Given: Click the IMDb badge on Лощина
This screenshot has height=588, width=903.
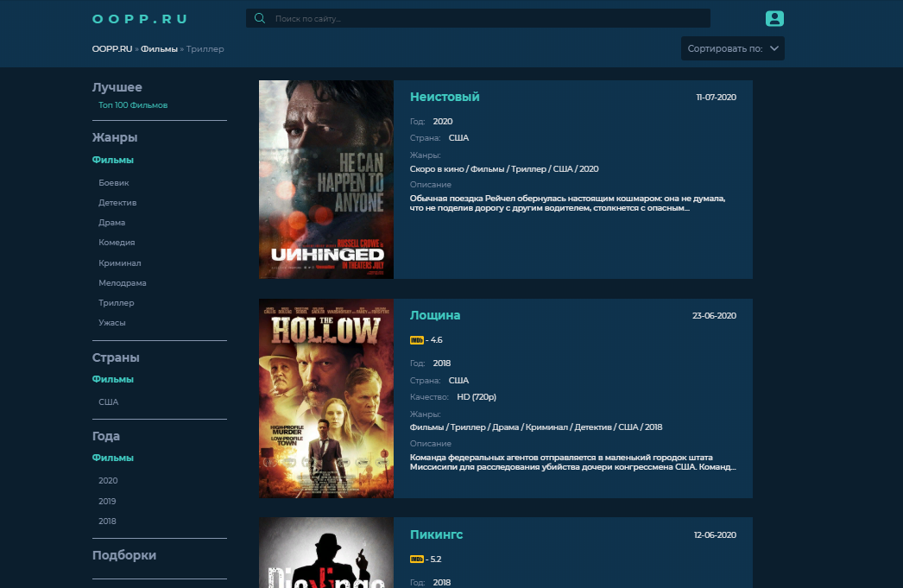Looking at the screenshot, I should [x=417, y=340].
